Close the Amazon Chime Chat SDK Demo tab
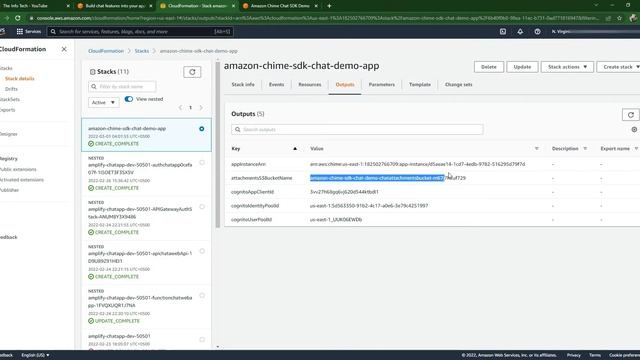640x360 pixels. pyautogui.click(x=316, y=6)
